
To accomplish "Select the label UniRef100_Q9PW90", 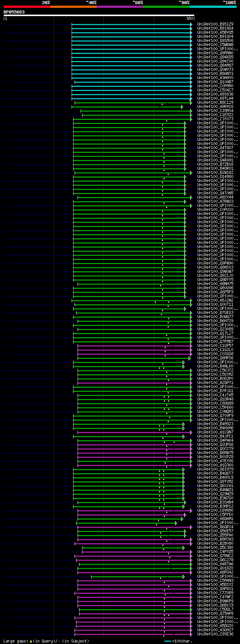I will tap(215, 263).
